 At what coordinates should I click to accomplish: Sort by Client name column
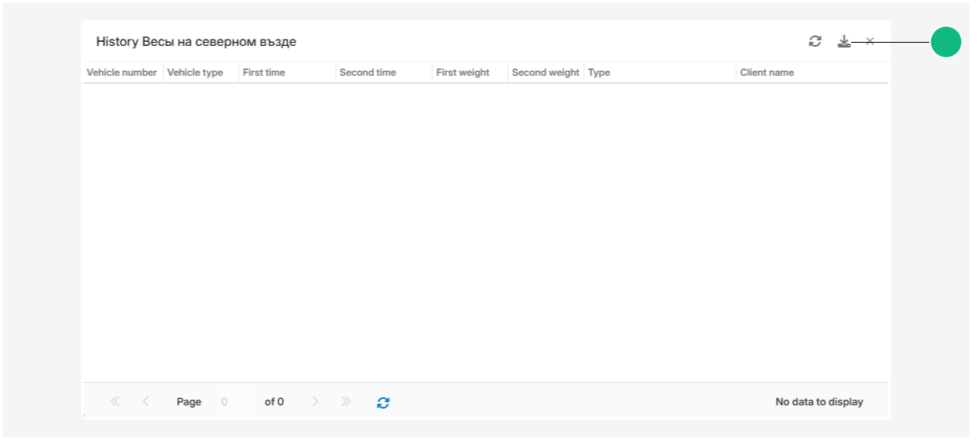(x=766, y=73)
